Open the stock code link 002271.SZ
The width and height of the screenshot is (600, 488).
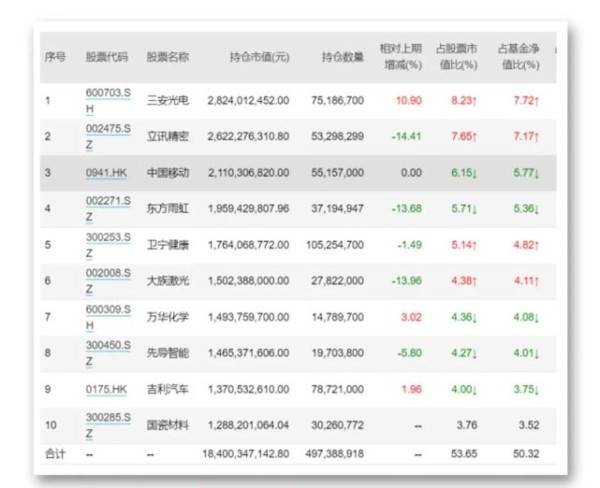click(x=108, y=209)
